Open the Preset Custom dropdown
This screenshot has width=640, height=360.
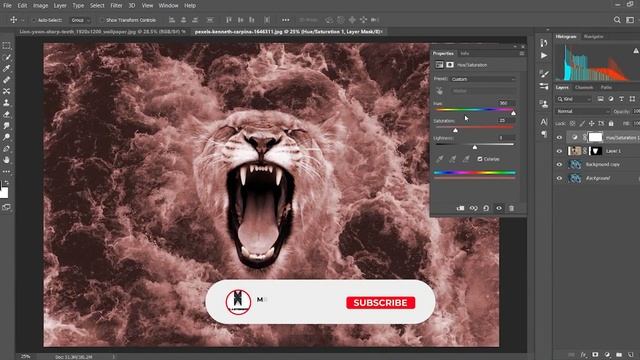pos(483,79)
